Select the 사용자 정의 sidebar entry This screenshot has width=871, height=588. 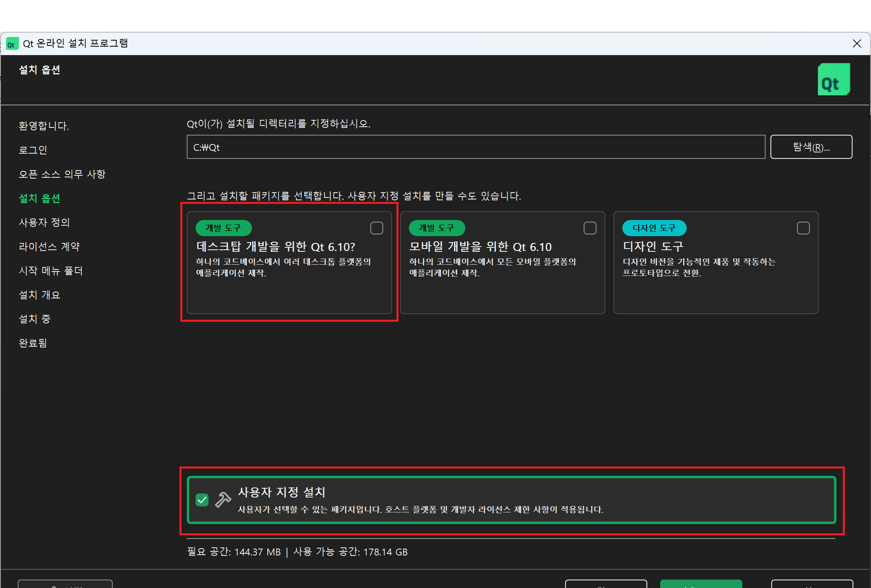pos(44,222)
